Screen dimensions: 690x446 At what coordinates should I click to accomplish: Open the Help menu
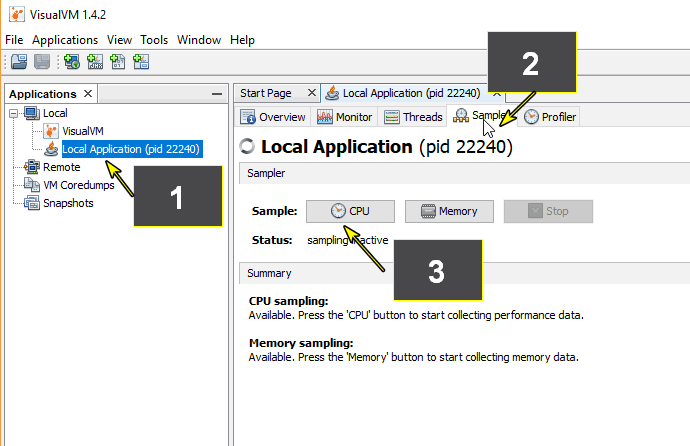coord(242,40)
